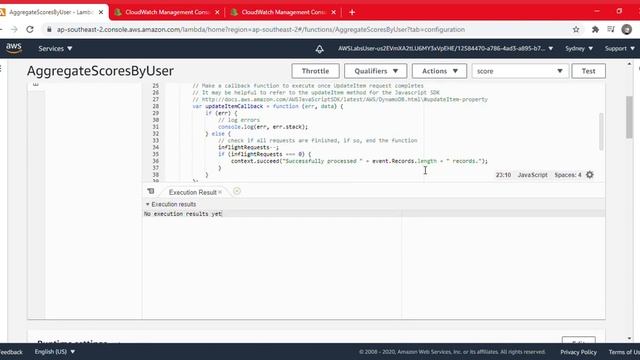Add new tab with plus icon in editor console
This screenshot has height=360, width=640.
(x=237, y=191)
